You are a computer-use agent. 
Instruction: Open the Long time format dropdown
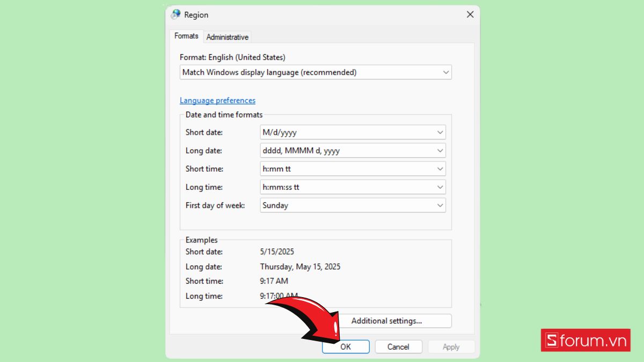353,187
